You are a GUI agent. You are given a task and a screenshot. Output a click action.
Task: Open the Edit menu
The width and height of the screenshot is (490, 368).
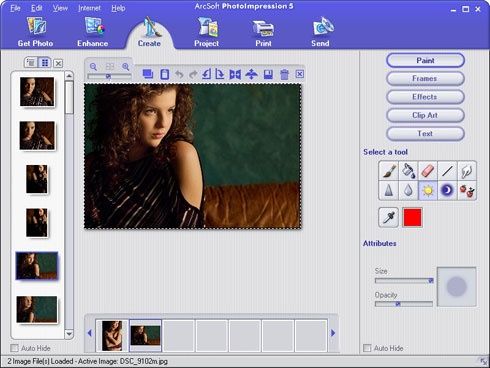[36, 8]
